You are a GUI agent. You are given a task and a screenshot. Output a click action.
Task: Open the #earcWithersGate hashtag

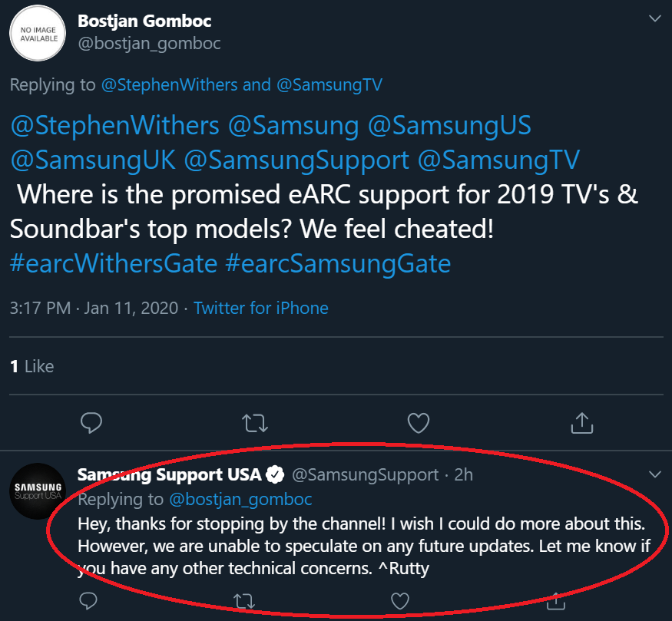114,263
